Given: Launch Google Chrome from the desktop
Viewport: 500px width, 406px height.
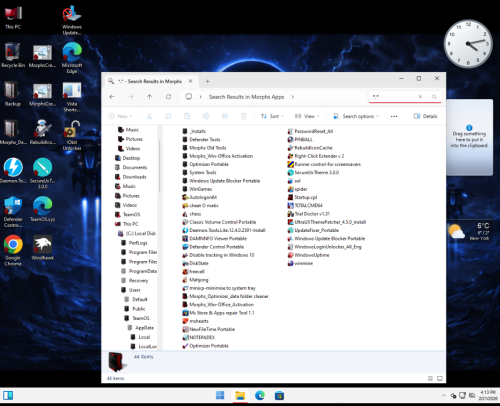Looking at the screenshot, I should coord(13,250).
